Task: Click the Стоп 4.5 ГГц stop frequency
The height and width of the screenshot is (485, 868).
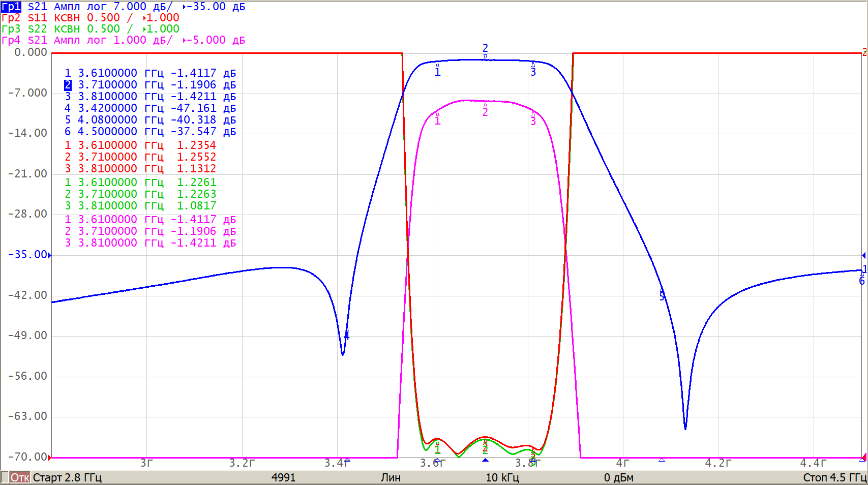Action: coord(834,477)
